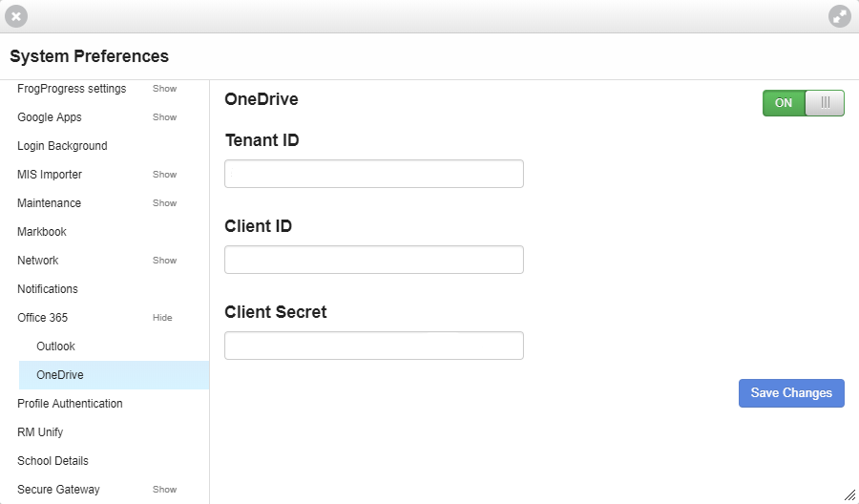The width and height of the screenshot is (859, 504).
Task: Open MIS Importer section
Action: tap(50, 175)
